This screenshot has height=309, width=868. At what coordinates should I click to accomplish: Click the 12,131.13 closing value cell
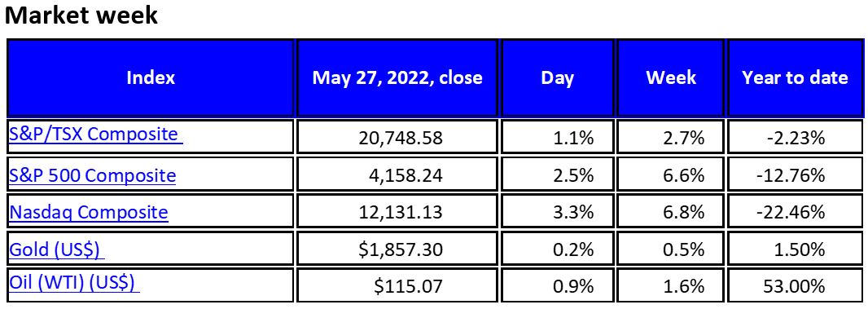click(397, 212)
